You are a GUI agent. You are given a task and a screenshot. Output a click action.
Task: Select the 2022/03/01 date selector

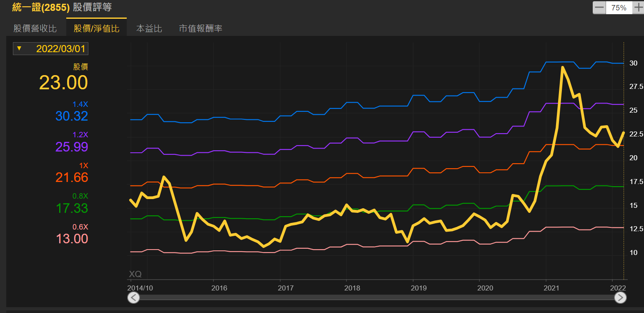tap(60, 49)
